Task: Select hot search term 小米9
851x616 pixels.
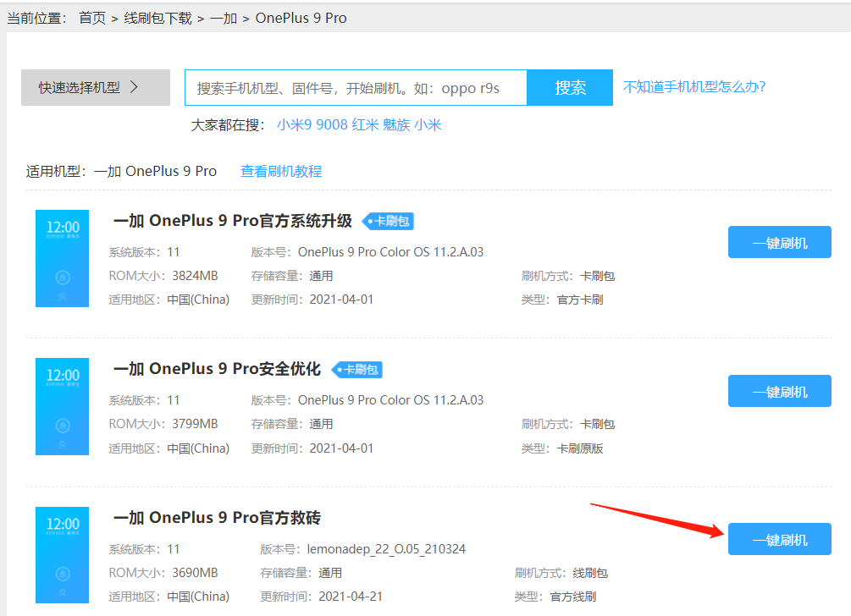Action: click(x=294, y=124)
